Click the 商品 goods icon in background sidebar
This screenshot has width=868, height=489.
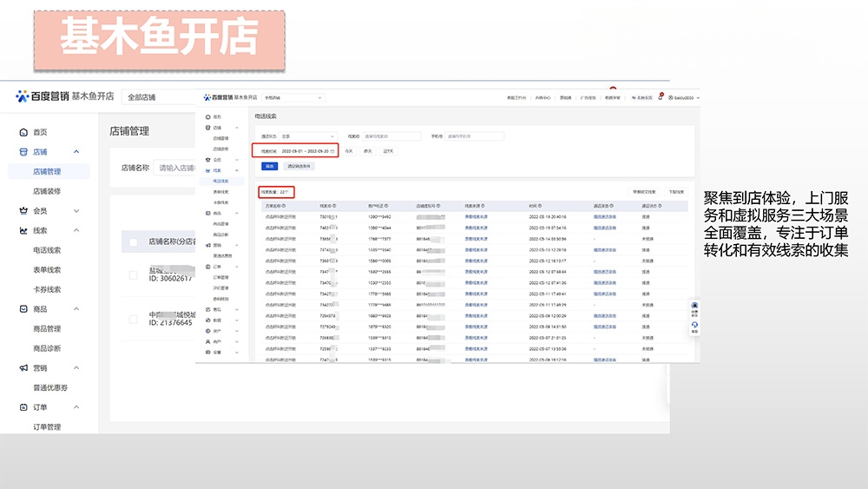pos(23,309)
